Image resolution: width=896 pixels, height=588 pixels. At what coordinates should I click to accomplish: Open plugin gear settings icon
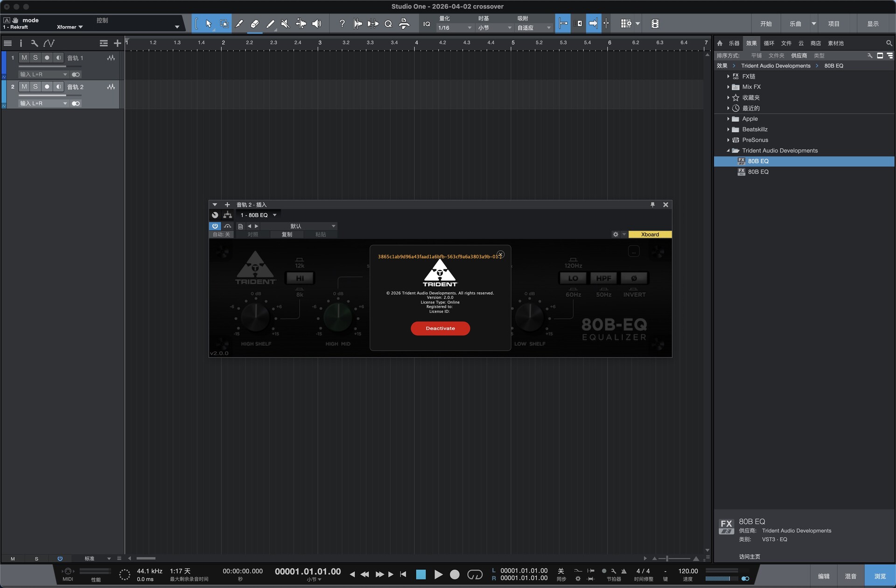[616, 234]
